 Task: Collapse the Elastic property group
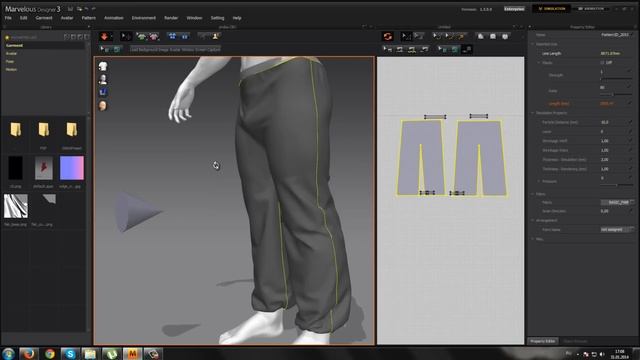539,63
